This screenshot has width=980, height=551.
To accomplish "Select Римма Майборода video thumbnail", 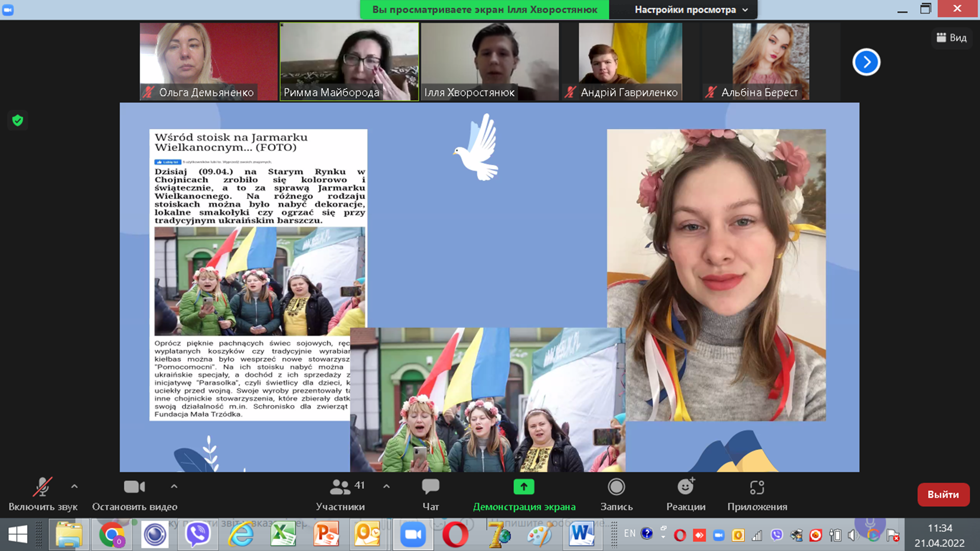I will (349, 62).
